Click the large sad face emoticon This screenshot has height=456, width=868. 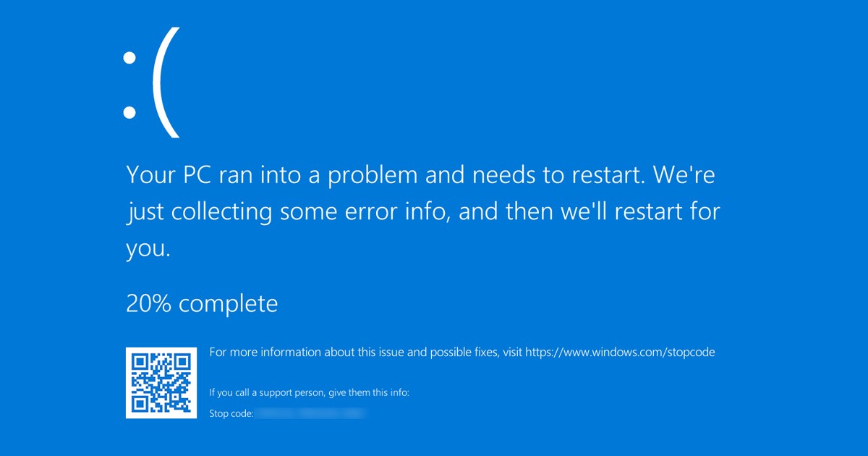[x=152, y=82]
